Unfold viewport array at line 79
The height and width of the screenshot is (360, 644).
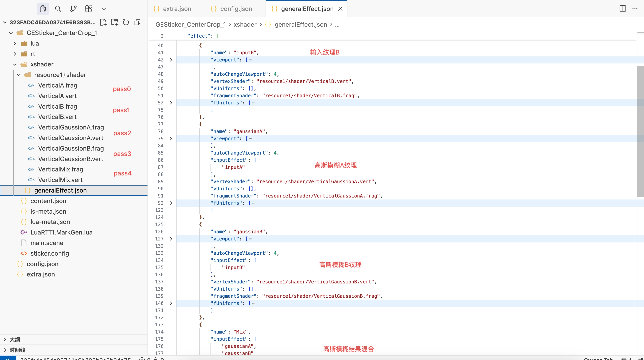tap(171, 139)
